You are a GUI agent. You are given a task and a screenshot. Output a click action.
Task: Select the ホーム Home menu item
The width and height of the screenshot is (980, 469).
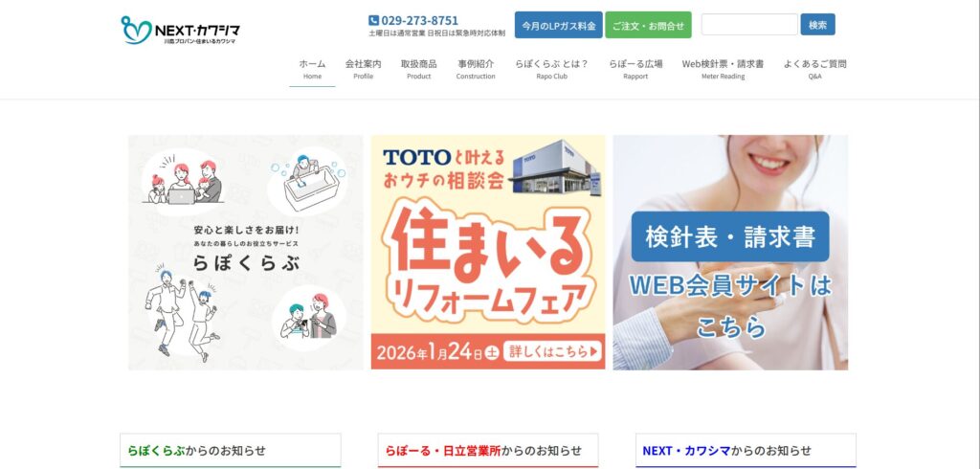(312, 69)
